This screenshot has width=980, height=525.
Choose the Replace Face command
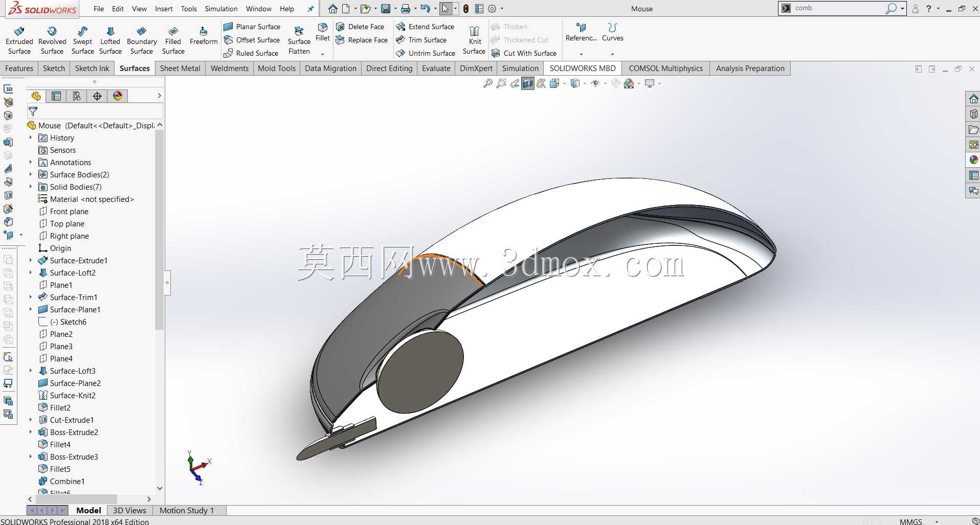(362, 40)
